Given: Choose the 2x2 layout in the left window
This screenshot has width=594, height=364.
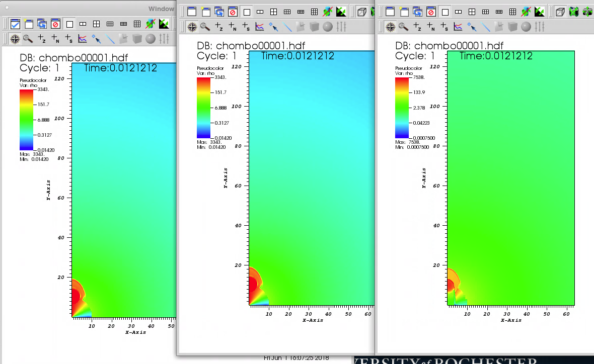Looking at the screenshot, I should (96, 24).
